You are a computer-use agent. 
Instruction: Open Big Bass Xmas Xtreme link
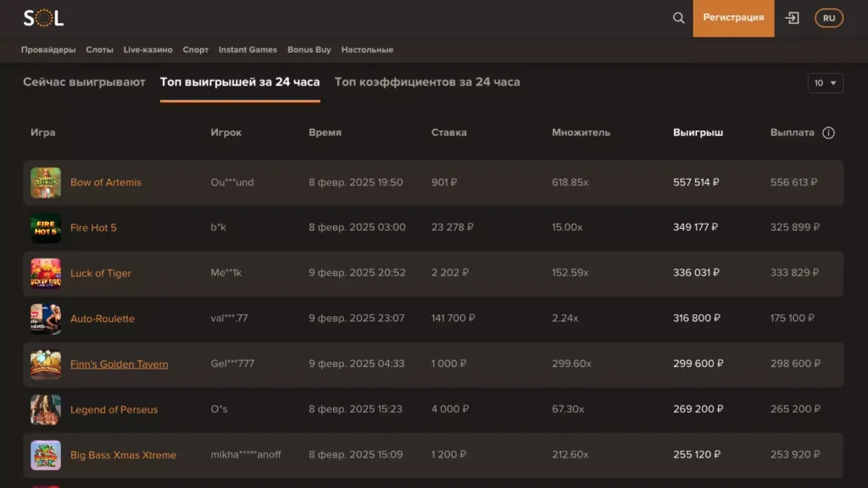click(123, 455)
